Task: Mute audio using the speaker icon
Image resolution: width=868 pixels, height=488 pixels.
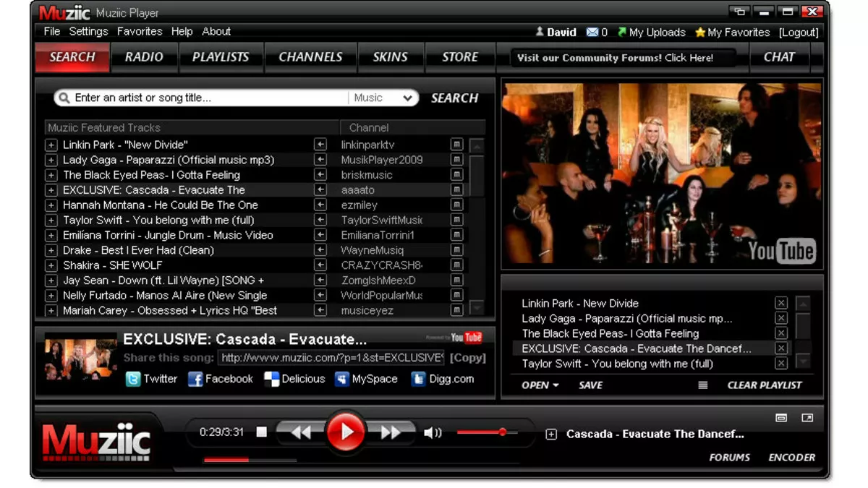Action: [433, 432]
